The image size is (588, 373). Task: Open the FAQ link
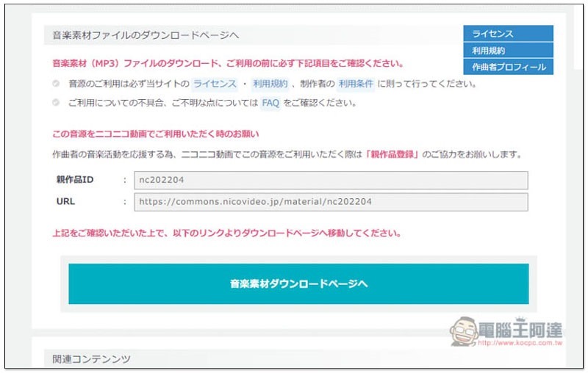(x=270, y=103)
